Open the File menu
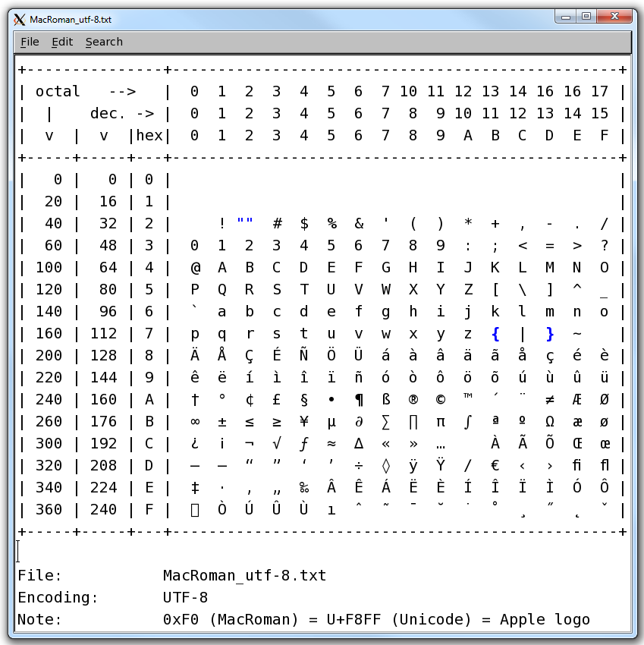Screen dimensions: 644x645 [x=30, y=42]
